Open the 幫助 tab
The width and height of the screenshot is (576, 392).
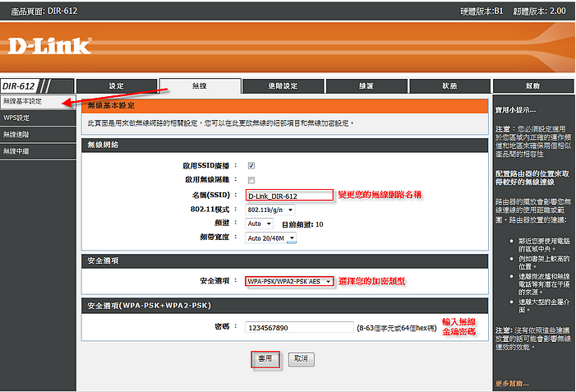[533, 86]
